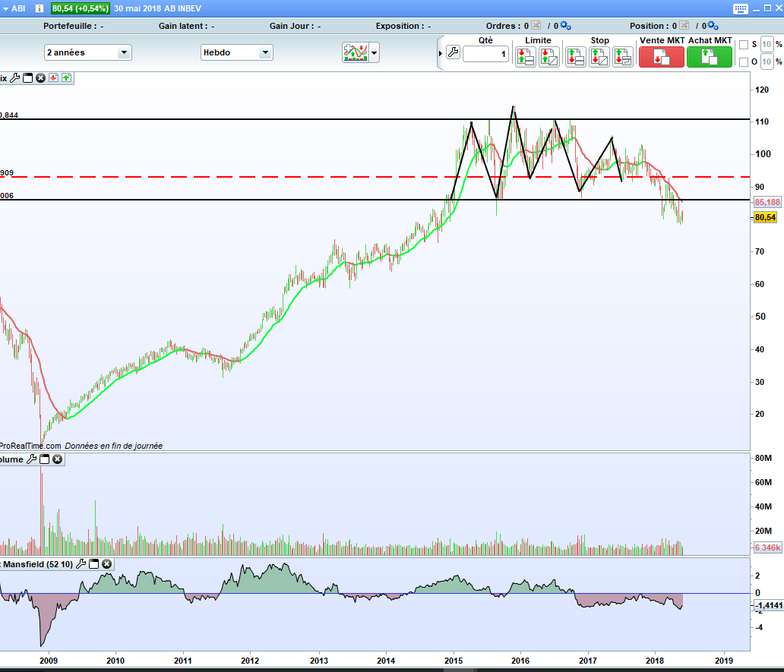Click the green 80,54 (+0,54%) quote badge
Screen dimensions: 784x672
[x=80, y=8]
